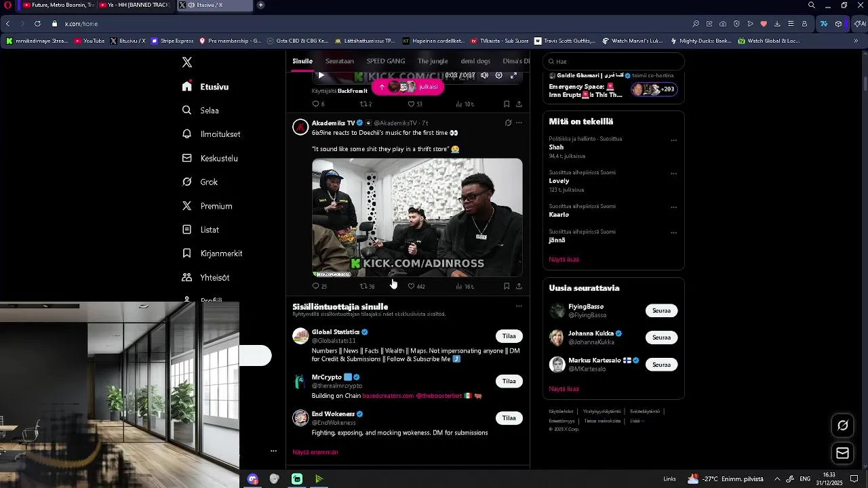Follow Johanna Kukka with Seuraa
Viewport: 868px width, 488px height.
coord(661,338)
